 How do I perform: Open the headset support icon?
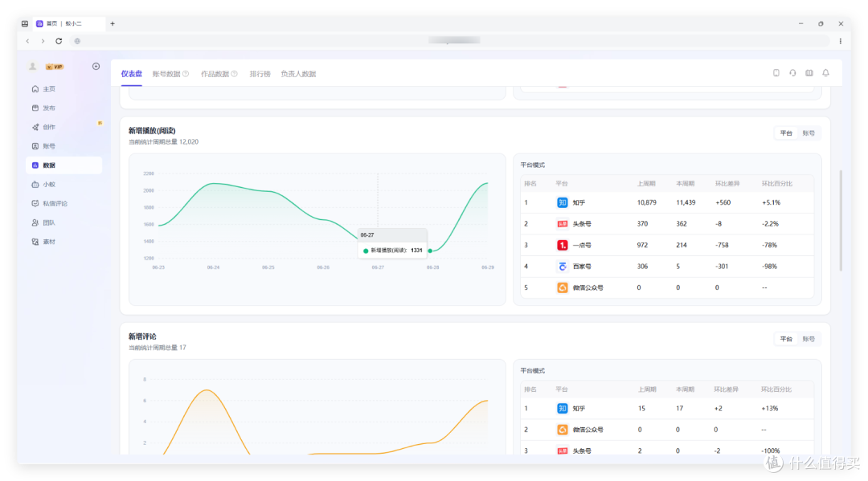click(x=792, y=73)
